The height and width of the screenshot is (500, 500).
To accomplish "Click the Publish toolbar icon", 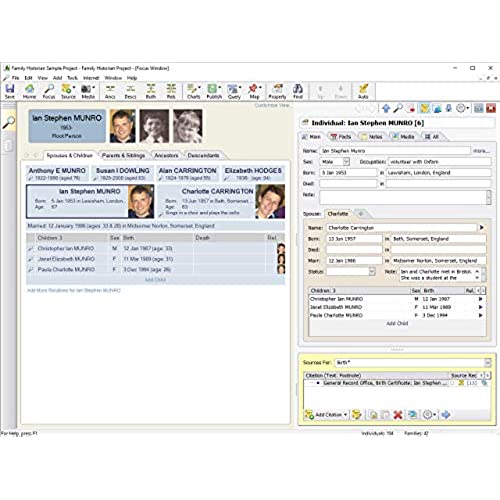I will tap(214, 91).
